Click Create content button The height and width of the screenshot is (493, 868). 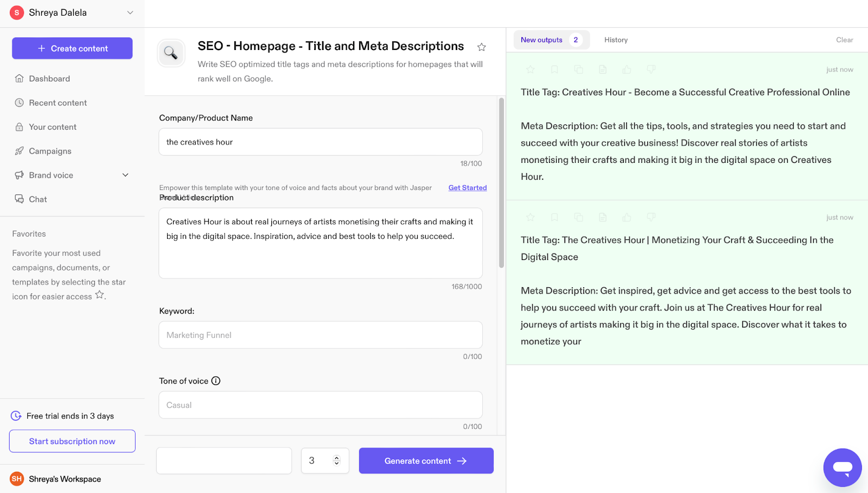click(x=72, y=48)
